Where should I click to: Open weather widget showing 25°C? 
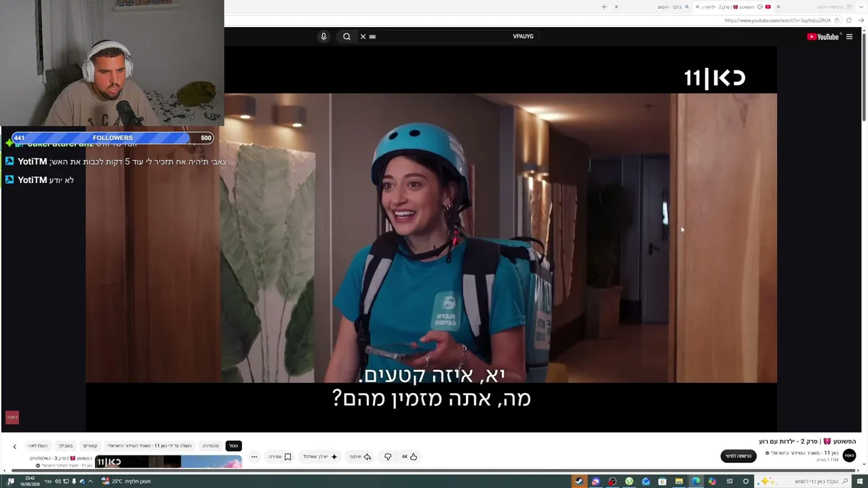click(x=125, y=481)
